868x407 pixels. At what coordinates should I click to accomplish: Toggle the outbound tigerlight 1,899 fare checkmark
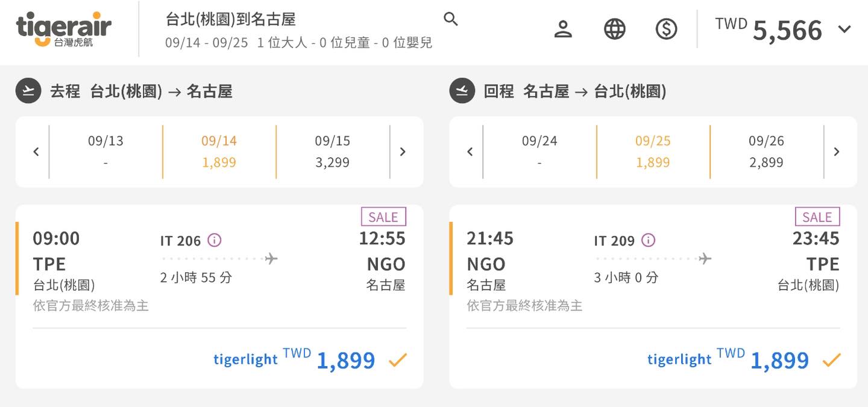click(x=398, y=360)
